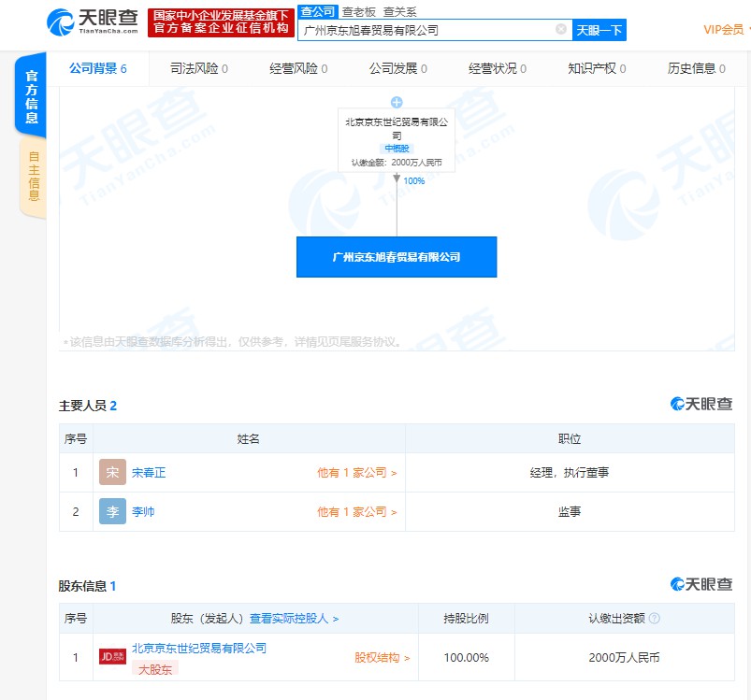Switch to the 经营风险 tab
The height and width of the screenshot is (700, 751).
pyautogui.click(x=299, y=69)
